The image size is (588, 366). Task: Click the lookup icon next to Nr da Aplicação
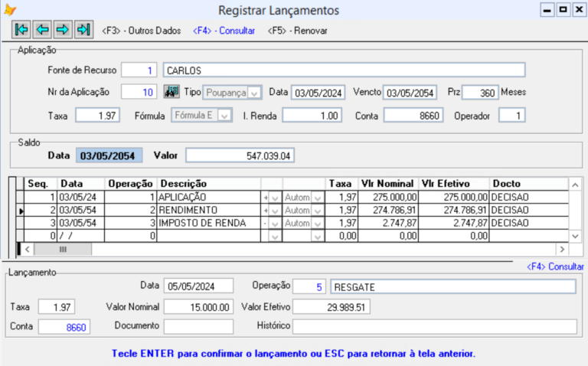pyautogui.click(x=171, y=92)
